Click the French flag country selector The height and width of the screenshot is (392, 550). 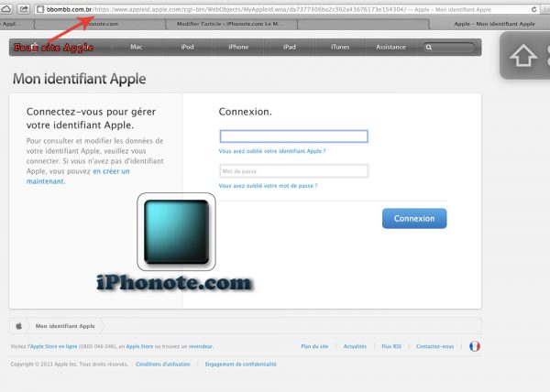(x=475, y=346)
